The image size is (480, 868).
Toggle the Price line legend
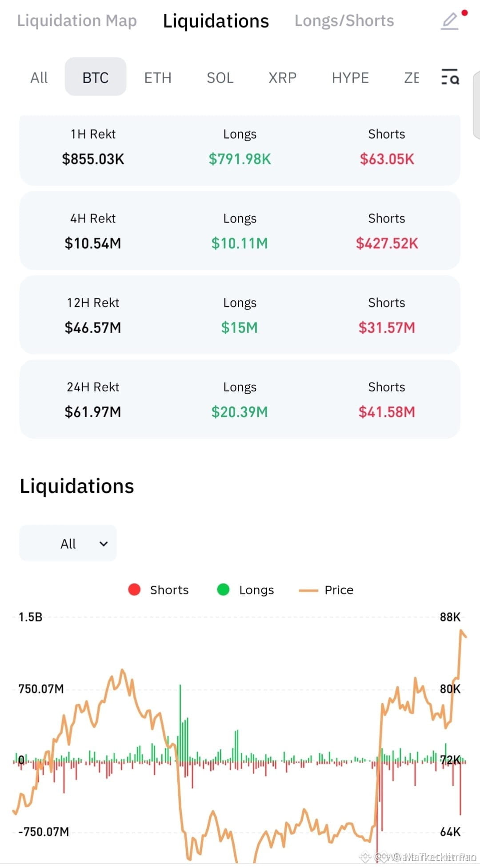pyautogui.click(x=326, y=589)
